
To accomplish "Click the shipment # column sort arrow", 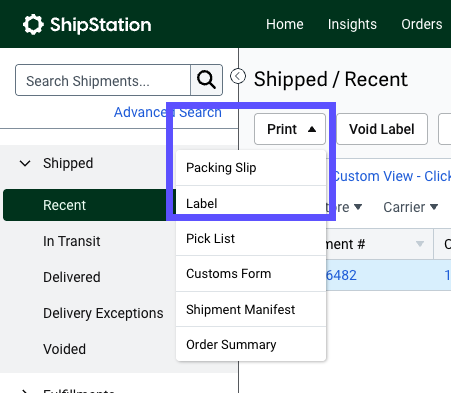I will [x=420, y=244].
